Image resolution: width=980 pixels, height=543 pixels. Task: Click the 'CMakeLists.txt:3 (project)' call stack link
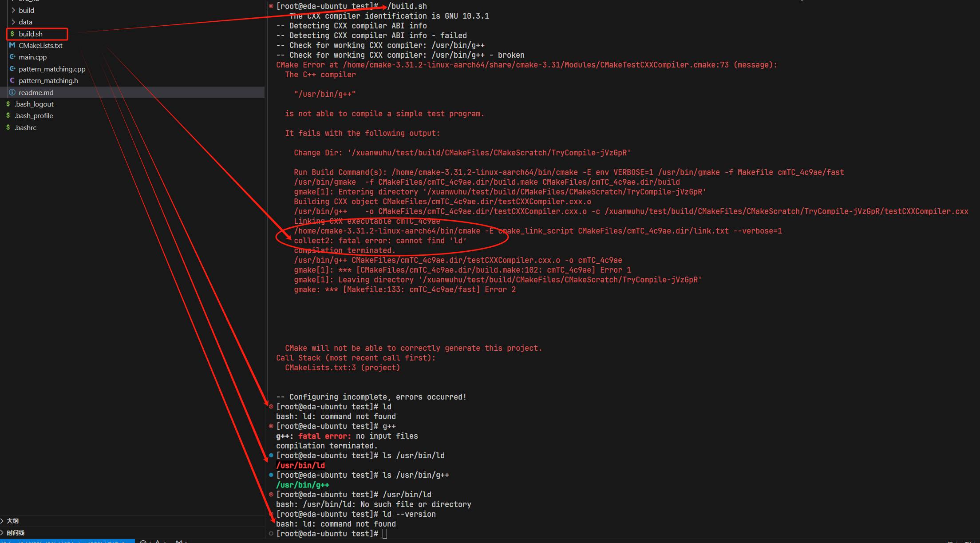tap(342, 368)
